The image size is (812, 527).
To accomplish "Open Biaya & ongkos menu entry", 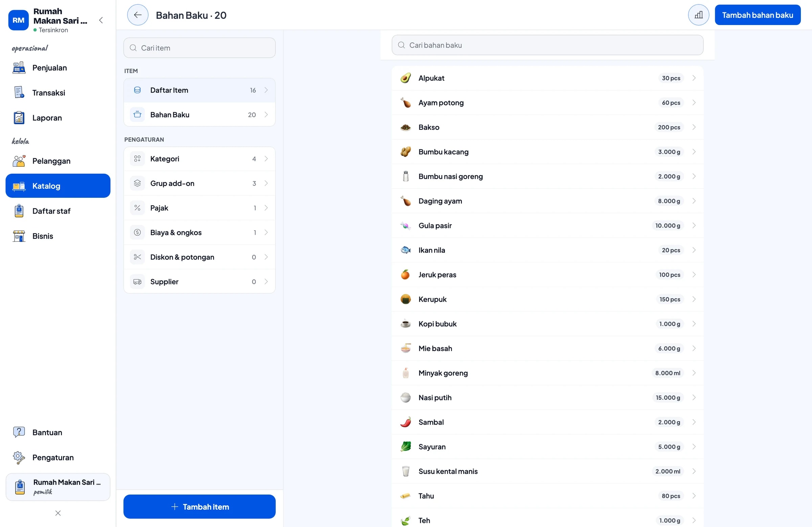I will tap(200, 233).
